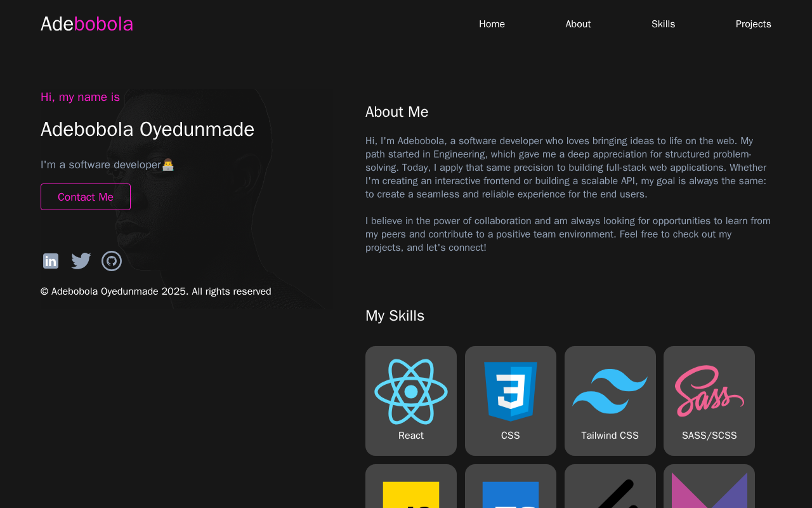Click the pink Sass logo
812x508 pixels.
[709, 391]
